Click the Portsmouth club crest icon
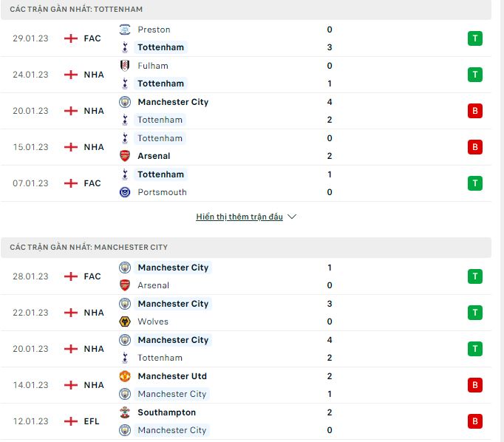Image resolution: width=504 pixels, height=442 pixels. click(x=125, y=192)
